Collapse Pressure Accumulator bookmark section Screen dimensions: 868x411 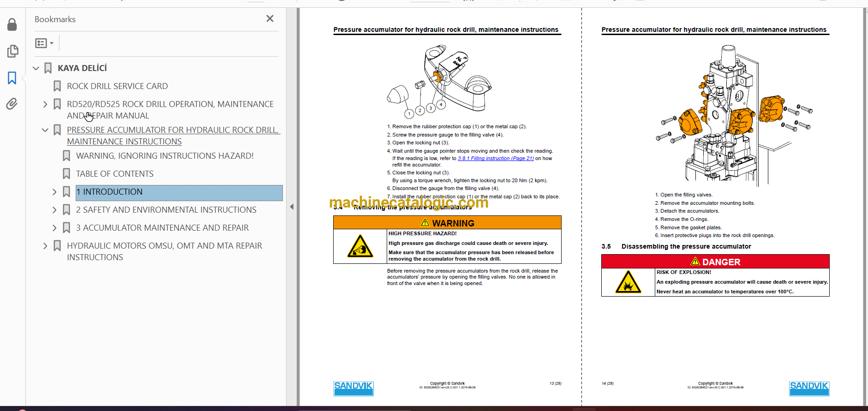pos(45,130)
